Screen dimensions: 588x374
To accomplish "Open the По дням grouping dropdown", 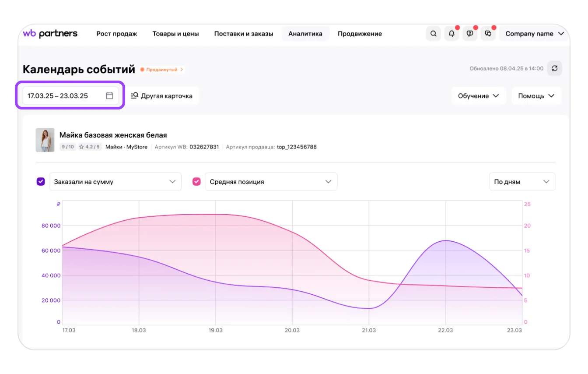I will click(x=521, y=181).
